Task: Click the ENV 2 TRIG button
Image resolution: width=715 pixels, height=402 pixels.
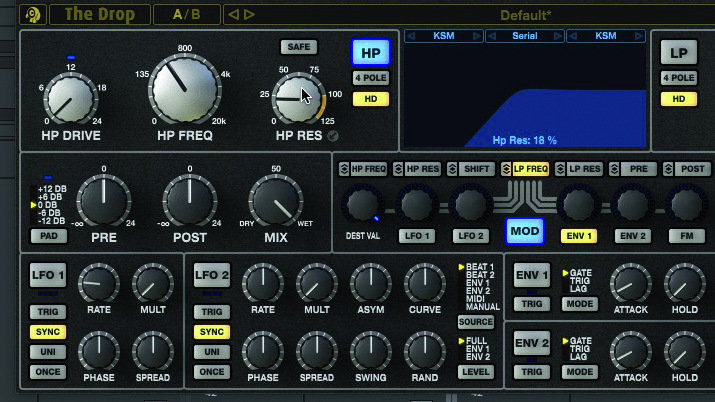Action: tap(532, 372)
